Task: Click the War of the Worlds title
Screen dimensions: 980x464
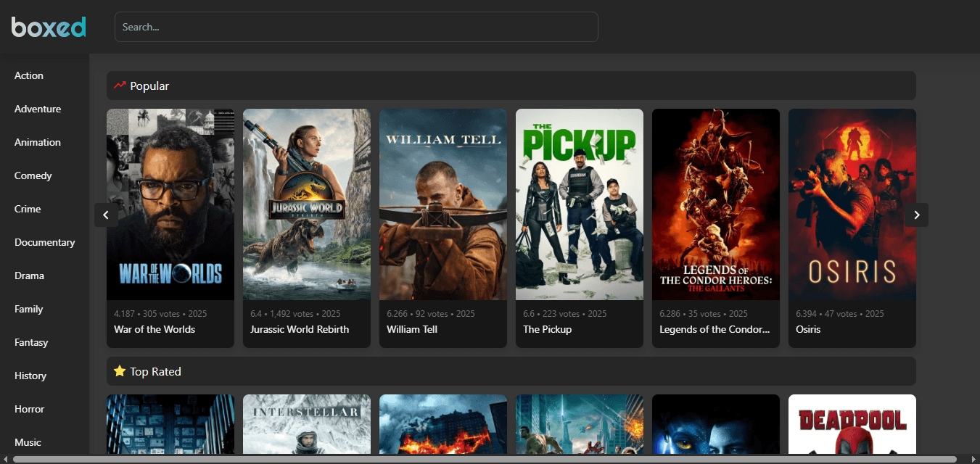Action: pyautogui.click(x=155, y=329)
